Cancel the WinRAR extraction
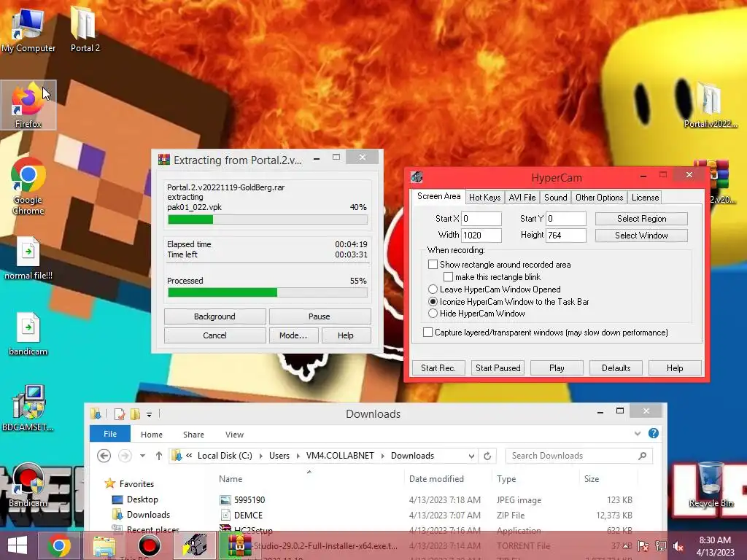The height and width of the screenshot is (560, 747). [x=215, y=335]
